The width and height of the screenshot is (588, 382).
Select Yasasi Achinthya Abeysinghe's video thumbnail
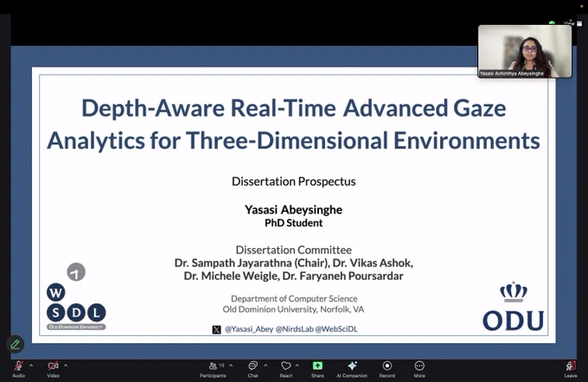click(525, 51)
